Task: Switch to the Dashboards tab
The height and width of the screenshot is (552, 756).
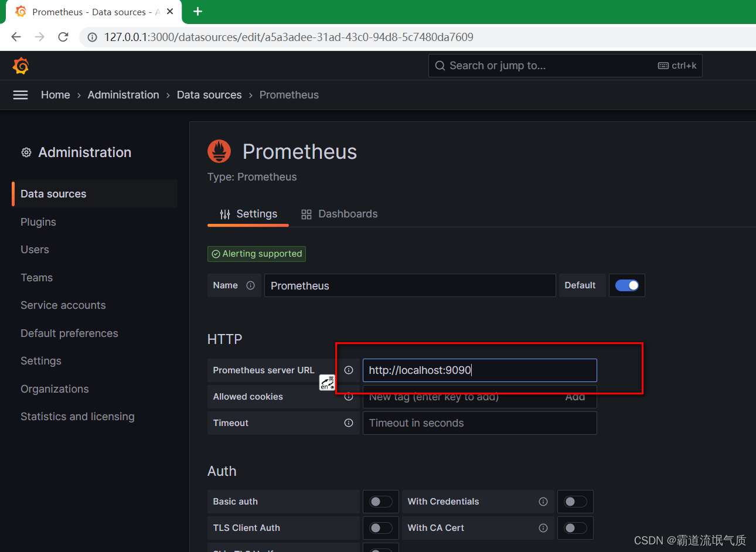Action: [x=339, y=214]
